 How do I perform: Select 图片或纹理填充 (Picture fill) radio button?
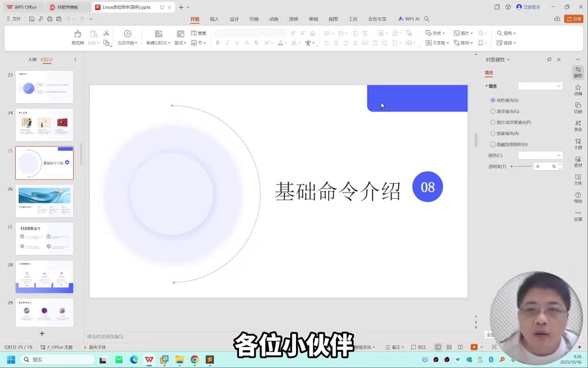493,122
